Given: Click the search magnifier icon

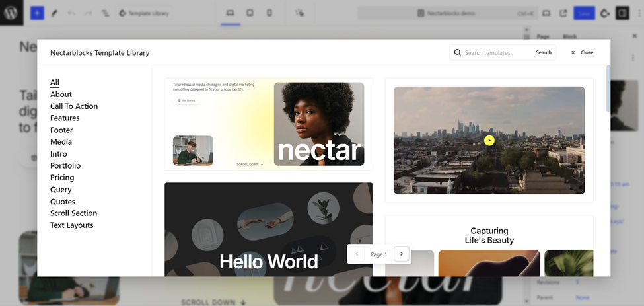Looking at the screenshot, I should 457,53.
